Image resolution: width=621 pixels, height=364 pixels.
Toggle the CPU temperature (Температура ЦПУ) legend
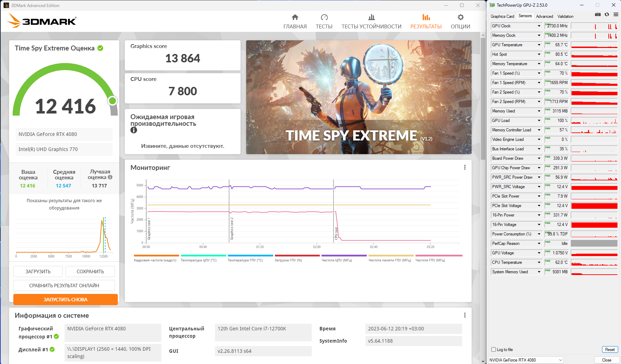pos(203,258)
